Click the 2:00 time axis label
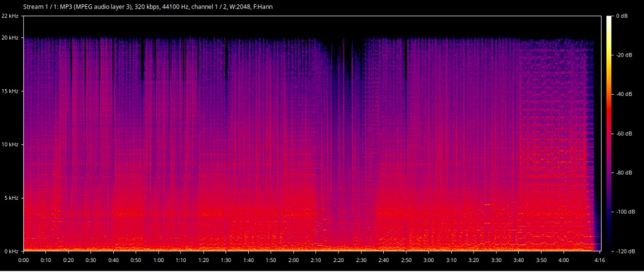This screenshot has height=272, width=644. pos(293,260)
